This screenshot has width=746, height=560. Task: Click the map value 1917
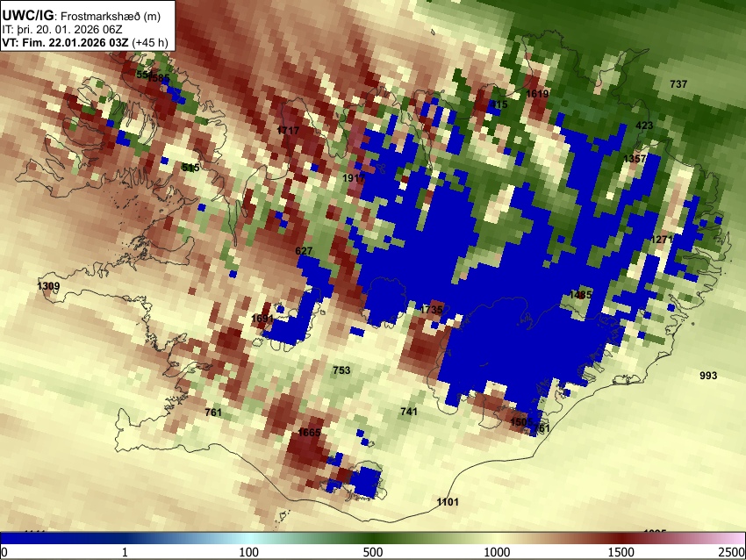tap(354, 178)
